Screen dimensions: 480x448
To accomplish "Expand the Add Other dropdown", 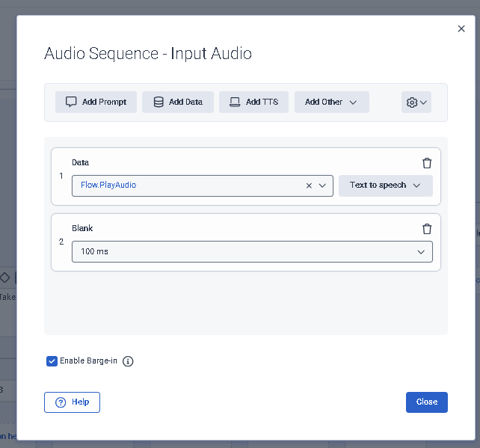I will 331,102.
